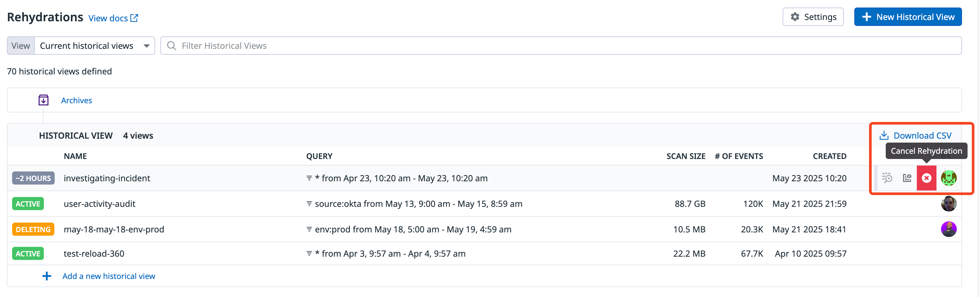
Task: Create a New Historical View
Action: 908,17
